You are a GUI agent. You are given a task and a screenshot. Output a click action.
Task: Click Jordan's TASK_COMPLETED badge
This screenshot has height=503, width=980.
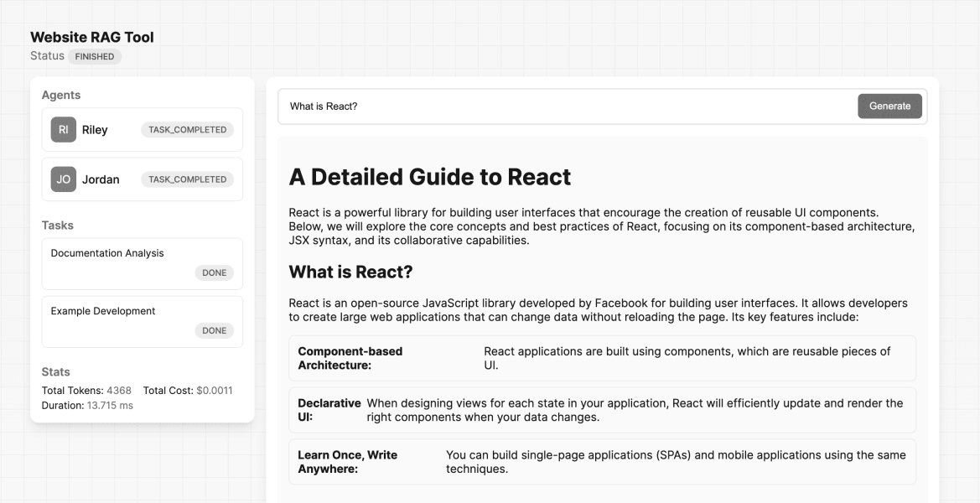(x=188, y=179)
